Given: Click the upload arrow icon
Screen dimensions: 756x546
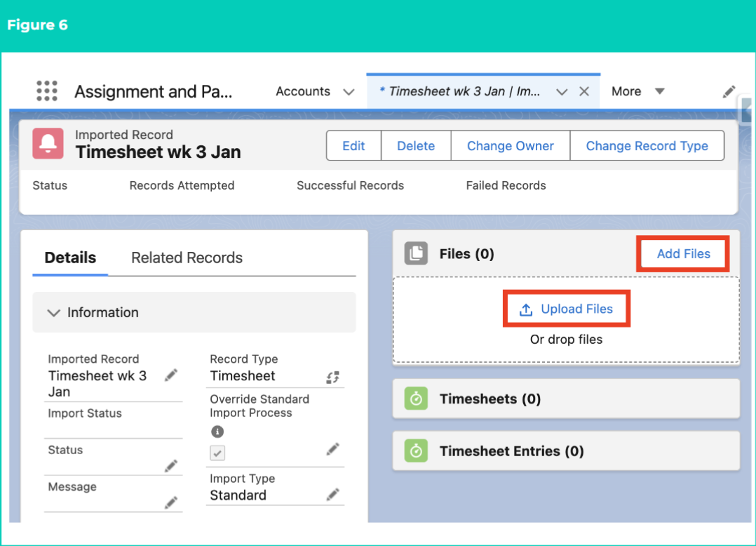Looking at the screenshot, I should [526, 309].
